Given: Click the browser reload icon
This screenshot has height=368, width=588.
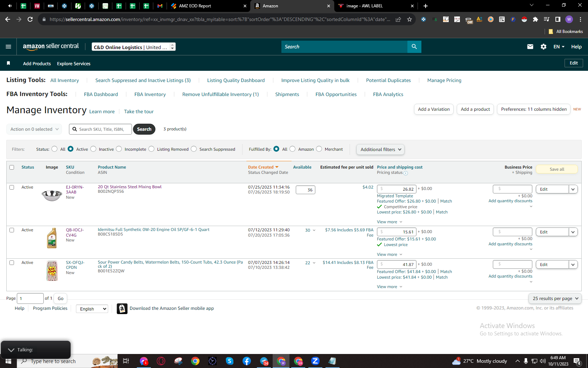Looking at the screenshot, I should [x=30, y=19].
